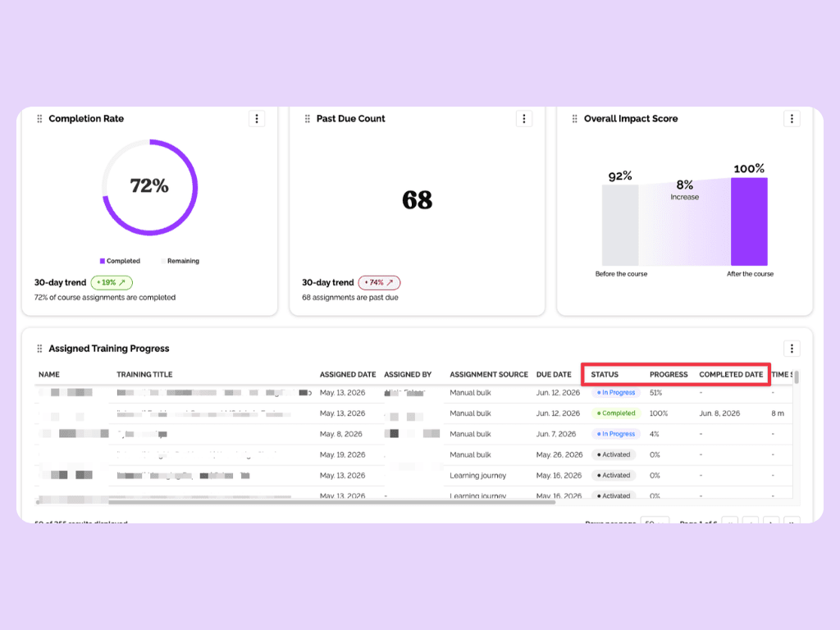The image size is (840, 630).
Task: Click the 51% progress value
Action: click(655, 393)
